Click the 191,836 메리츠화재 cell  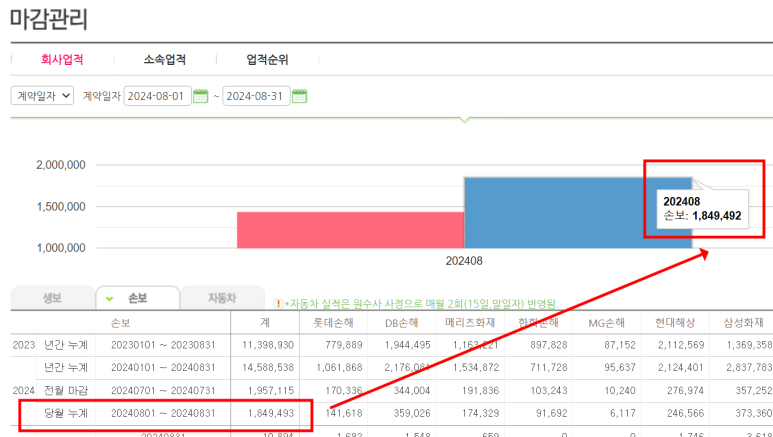point(481,390)
